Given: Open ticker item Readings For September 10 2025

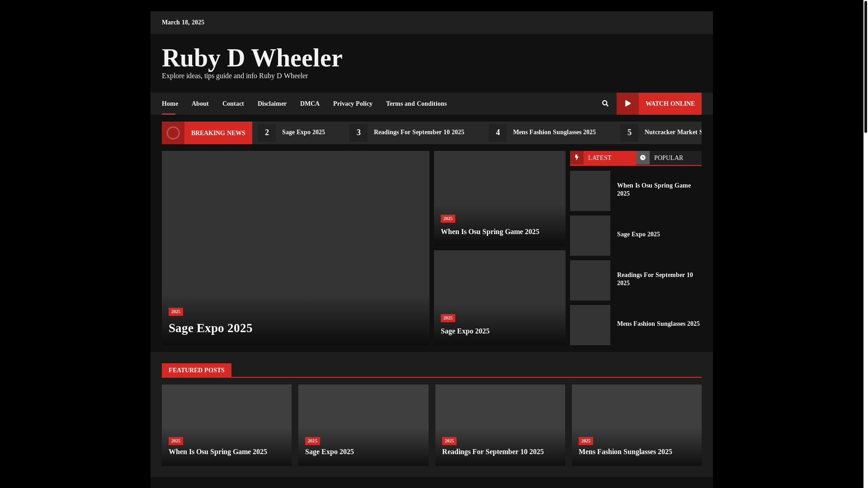Looking at the screenshot, I should (419, 132).
